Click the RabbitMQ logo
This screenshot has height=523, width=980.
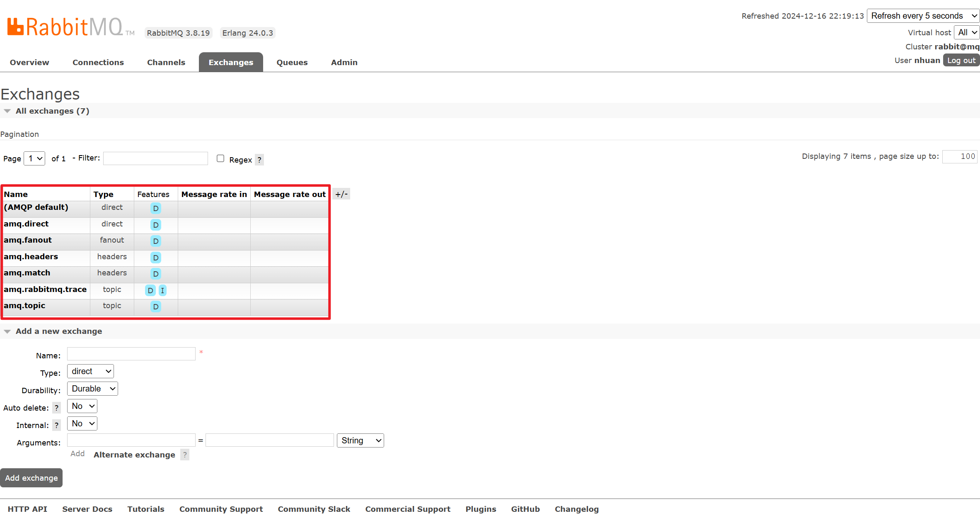coord(70,27)
